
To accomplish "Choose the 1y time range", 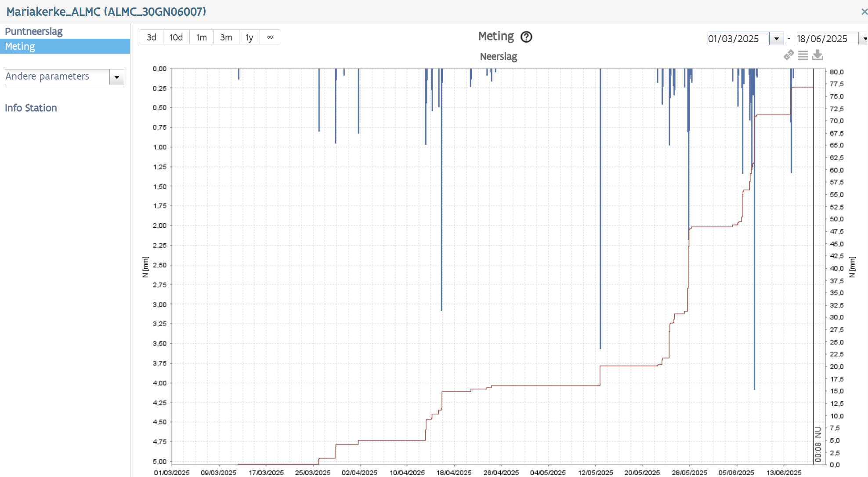I will (x=249, y=37).
